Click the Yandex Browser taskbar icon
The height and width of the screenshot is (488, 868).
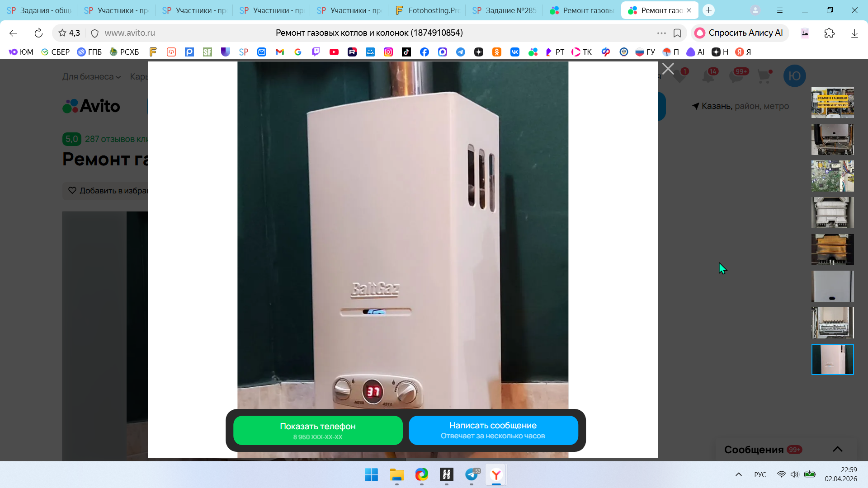point(496,475)
